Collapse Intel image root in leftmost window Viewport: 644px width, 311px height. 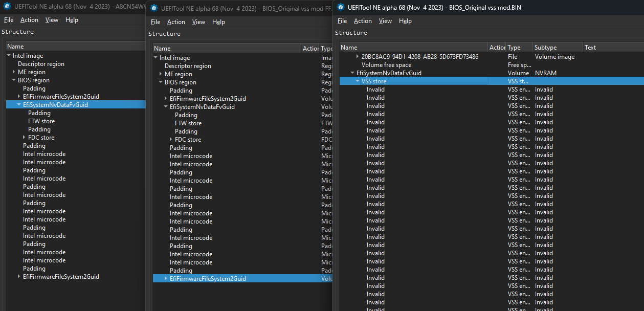[9, 56]
